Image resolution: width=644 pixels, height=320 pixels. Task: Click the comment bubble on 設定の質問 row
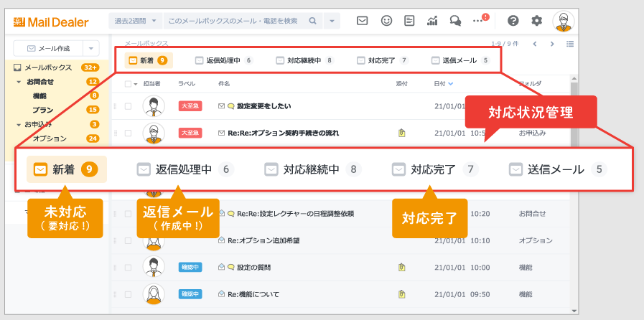(231, 268)
